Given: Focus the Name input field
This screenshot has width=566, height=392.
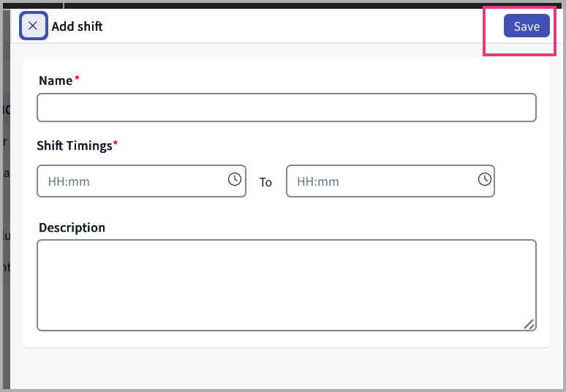Looking at the screenshot, I should coord(286,108).
